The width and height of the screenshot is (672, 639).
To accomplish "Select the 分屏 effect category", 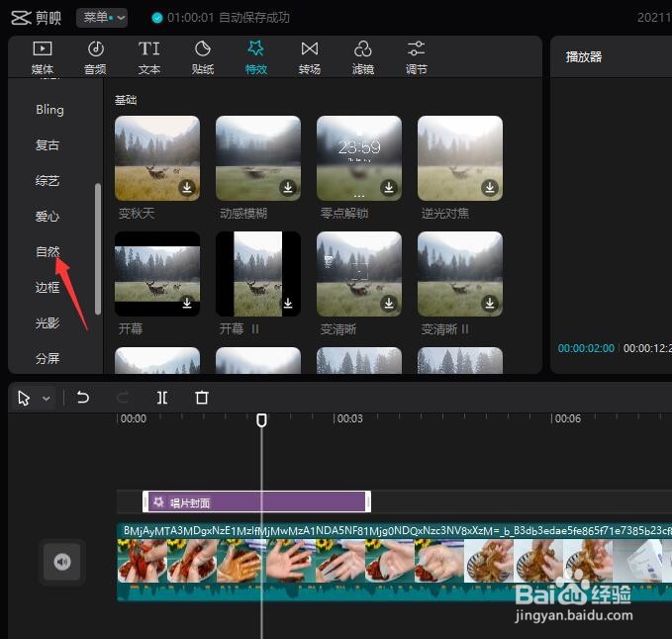I will pyautogui.click(x=48, y=358).
